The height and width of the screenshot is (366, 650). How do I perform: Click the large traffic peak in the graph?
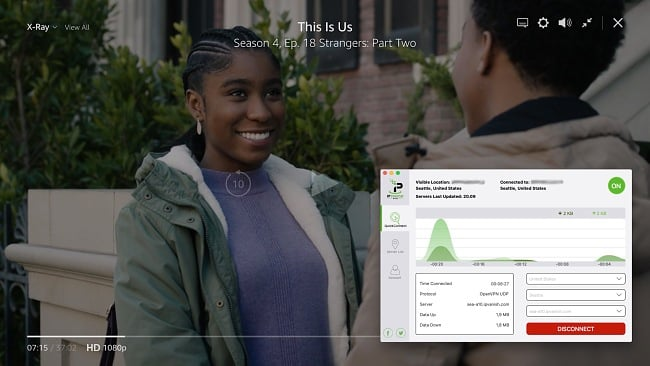click(x=440, y=240)
